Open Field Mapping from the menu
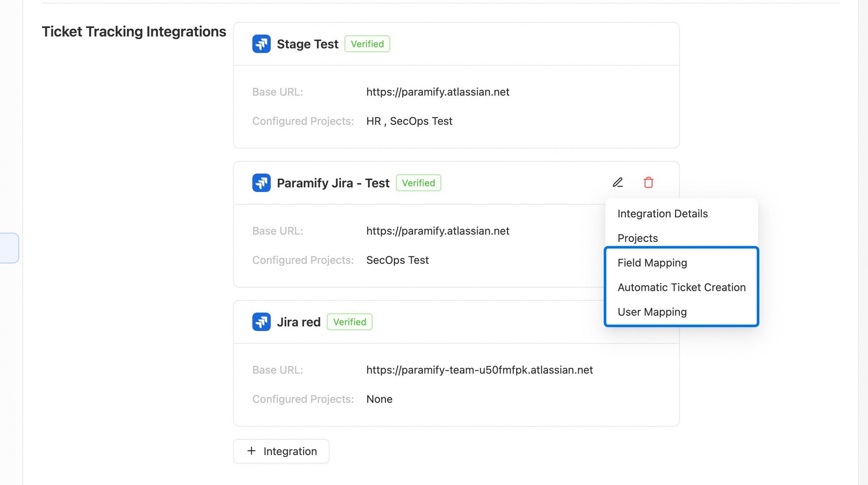This screenshot has width=868, height=485. (681, 263)
